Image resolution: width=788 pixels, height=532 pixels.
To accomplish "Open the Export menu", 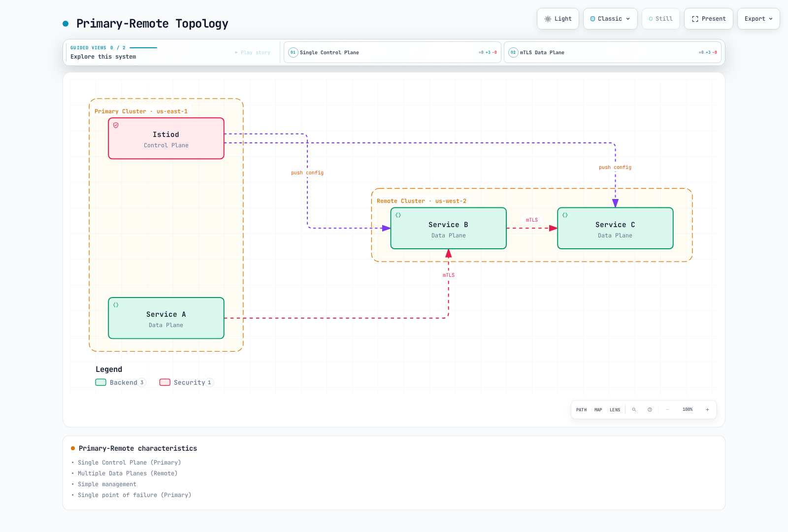I will [758, 19].
